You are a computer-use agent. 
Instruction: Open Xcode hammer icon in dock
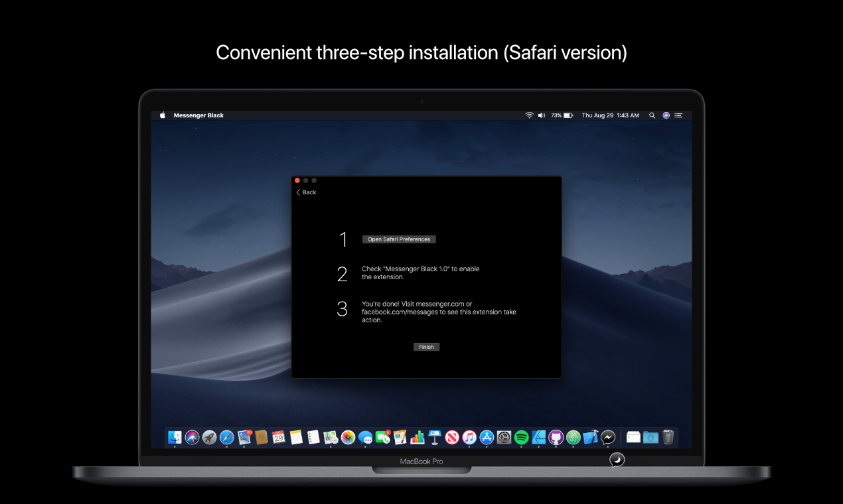591,437
